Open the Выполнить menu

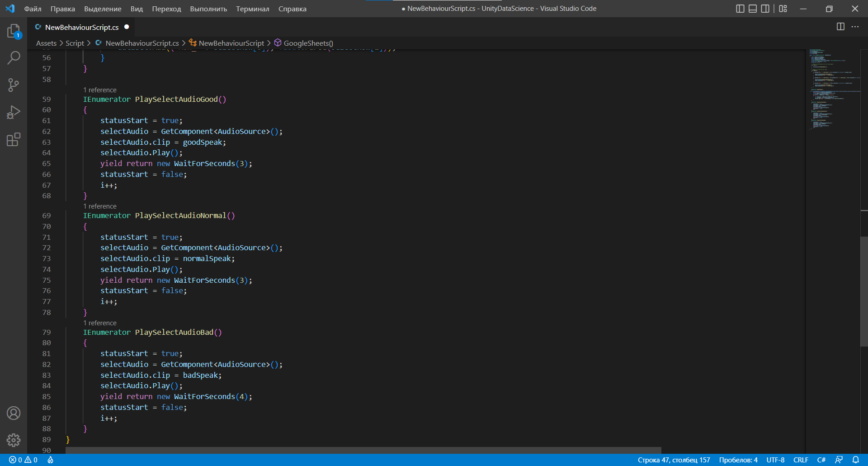(x=208, y=9)
